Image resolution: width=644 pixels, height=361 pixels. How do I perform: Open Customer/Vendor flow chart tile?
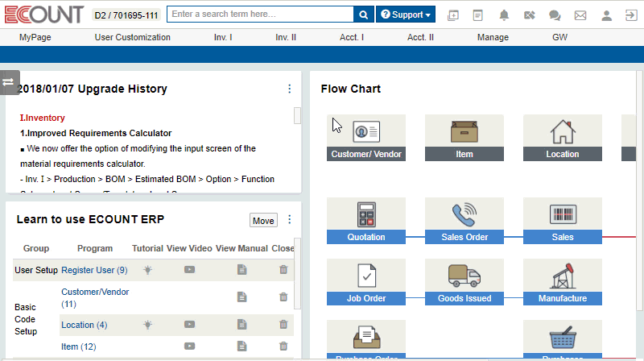tap(366, 138)
